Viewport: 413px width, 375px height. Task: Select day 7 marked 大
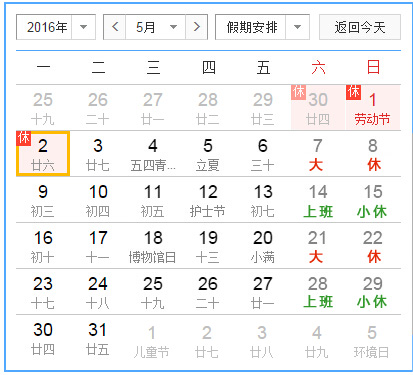(x=318, y=154)
